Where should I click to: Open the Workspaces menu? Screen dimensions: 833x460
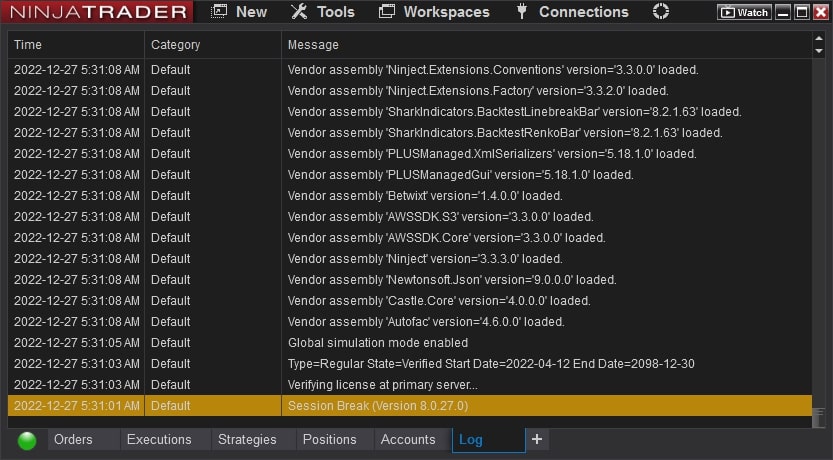point(434,12)
